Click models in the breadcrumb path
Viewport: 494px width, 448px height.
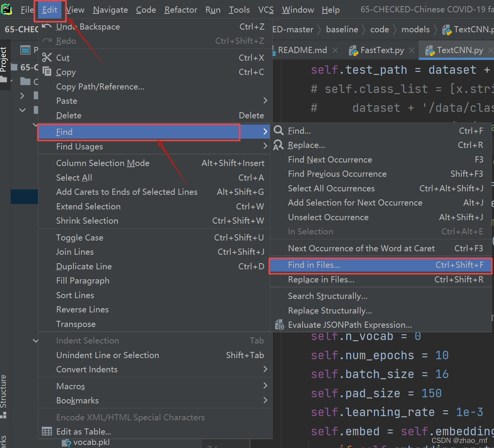415,30
